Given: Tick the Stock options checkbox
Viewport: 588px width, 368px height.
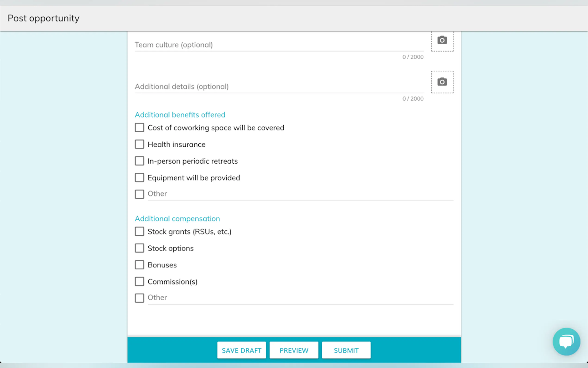Looking at the screenshot, I should pos(140,248).
